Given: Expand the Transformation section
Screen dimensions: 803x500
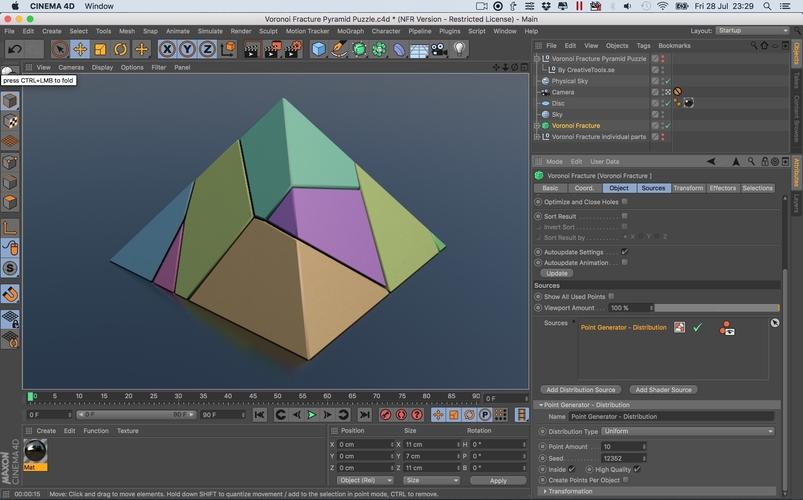Looking at the screenshot, I should click(x=545, y=491).
